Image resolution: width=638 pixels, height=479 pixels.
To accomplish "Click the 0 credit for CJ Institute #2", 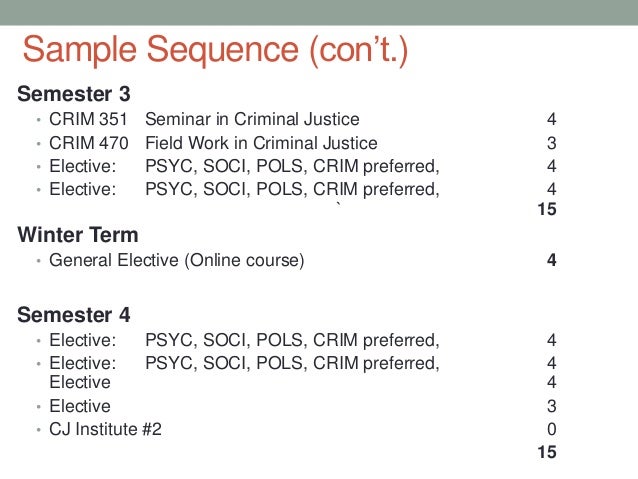I will tap(551, 429).
